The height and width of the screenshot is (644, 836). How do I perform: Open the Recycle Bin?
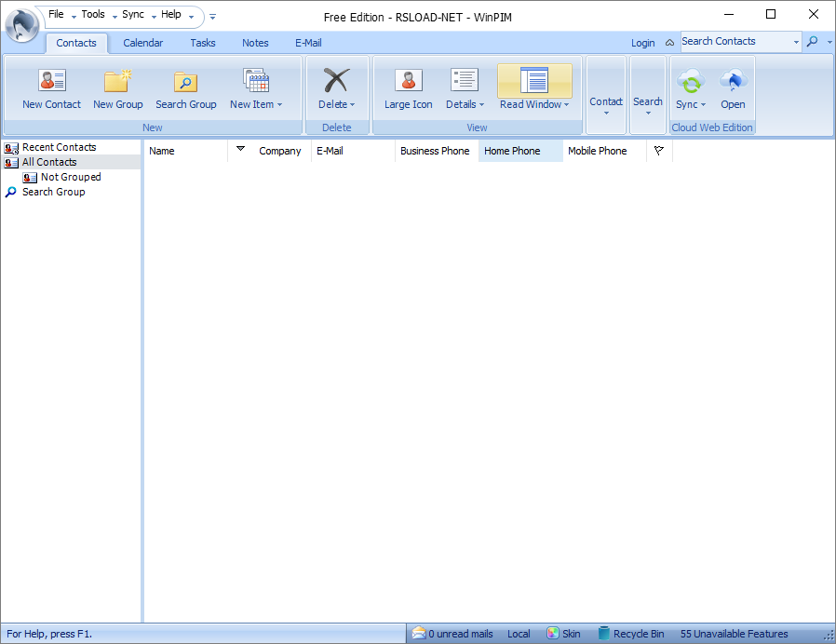coord(631,634)
